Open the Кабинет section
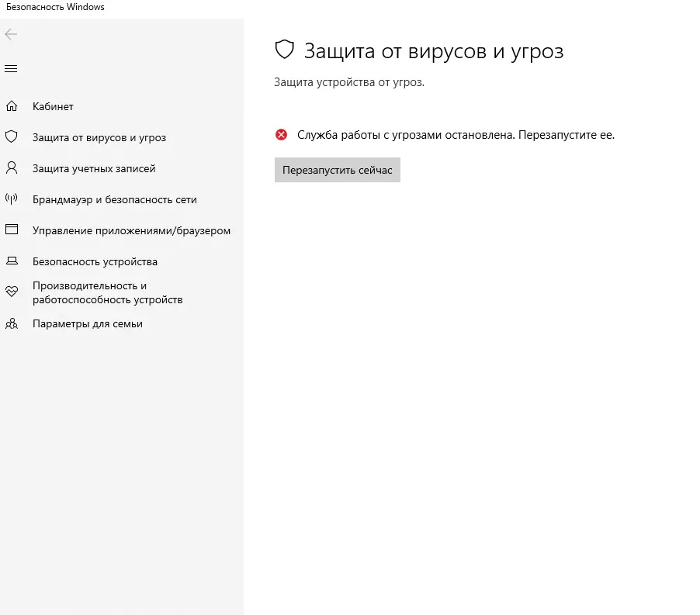 53,106
